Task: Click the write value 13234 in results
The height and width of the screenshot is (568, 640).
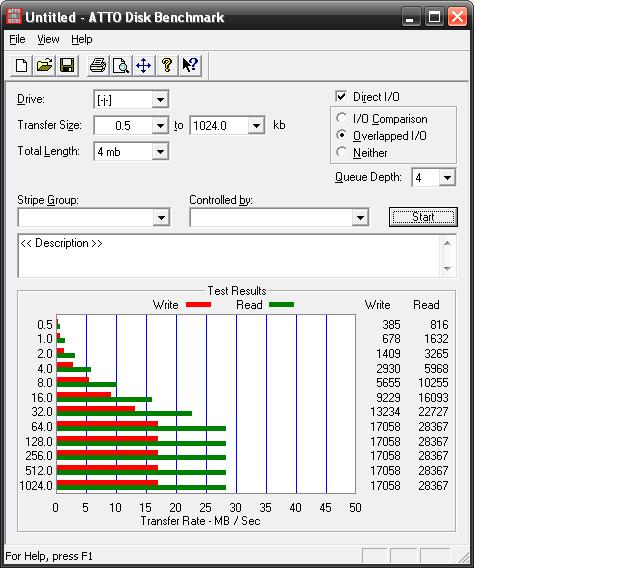Action: coord(385,412)
